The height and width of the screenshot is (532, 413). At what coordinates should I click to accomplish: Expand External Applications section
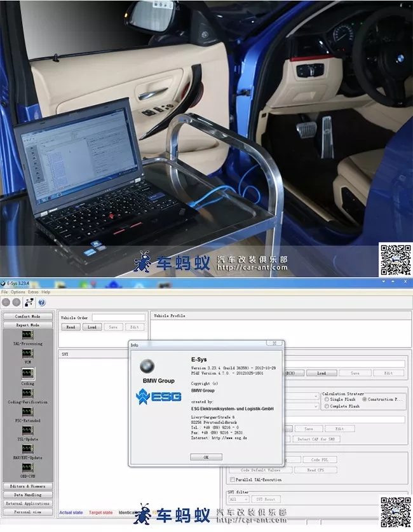click(28, 503)
